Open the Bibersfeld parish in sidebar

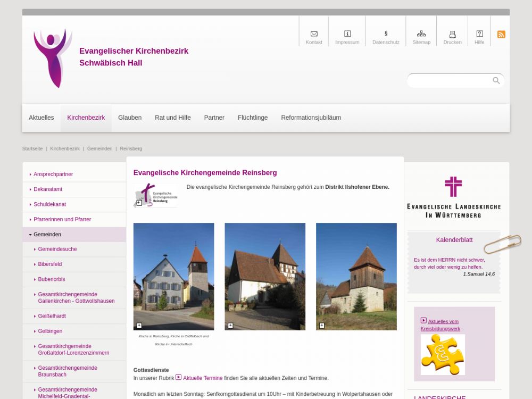pos(49,264)
